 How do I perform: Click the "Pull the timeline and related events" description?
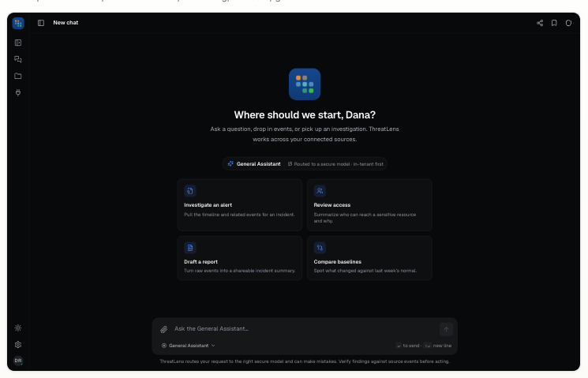point(239,215)
